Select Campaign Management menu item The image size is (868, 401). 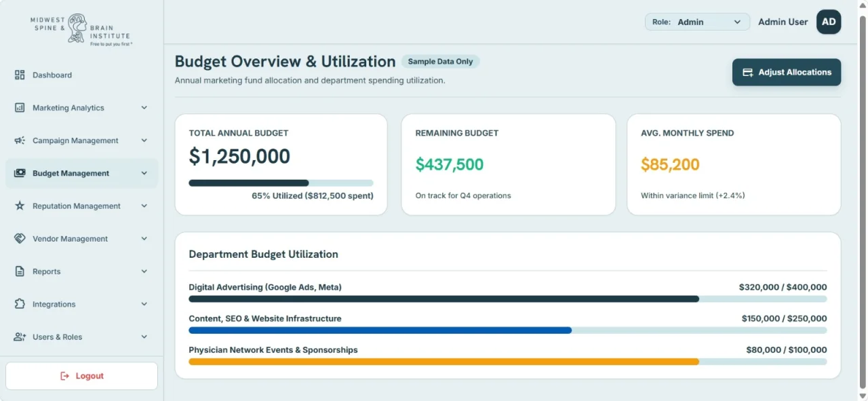click(x=81, y=140)
